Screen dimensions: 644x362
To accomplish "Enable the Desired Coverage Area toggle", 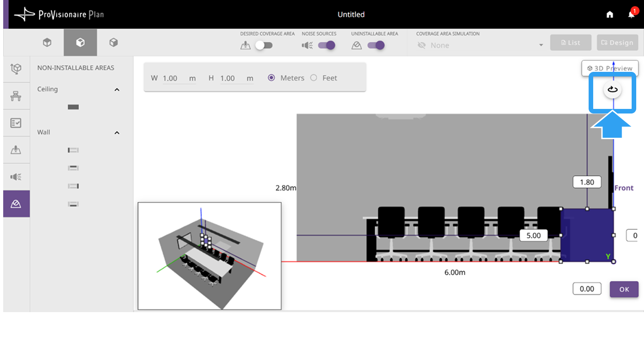I will [264, 45].
